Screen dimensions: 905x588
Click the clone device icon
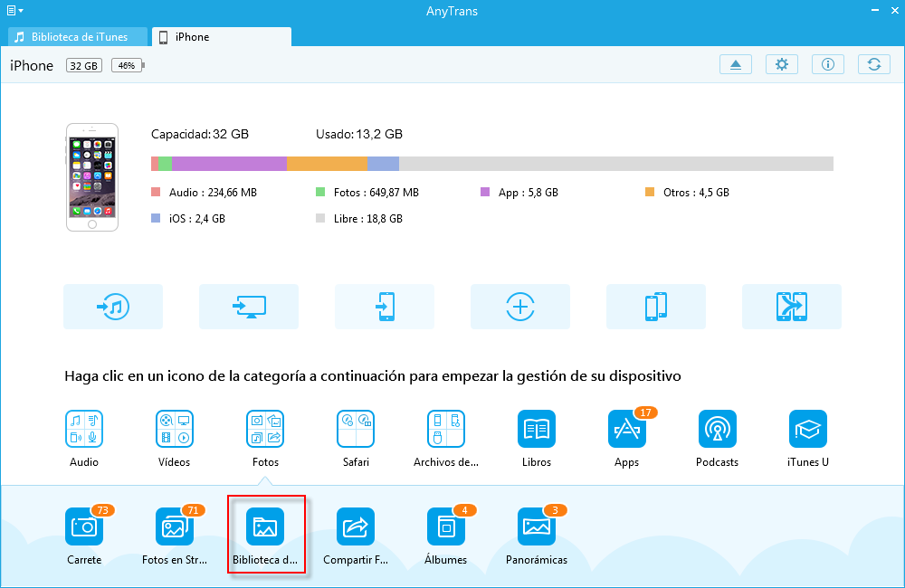[x=655, y=307]
